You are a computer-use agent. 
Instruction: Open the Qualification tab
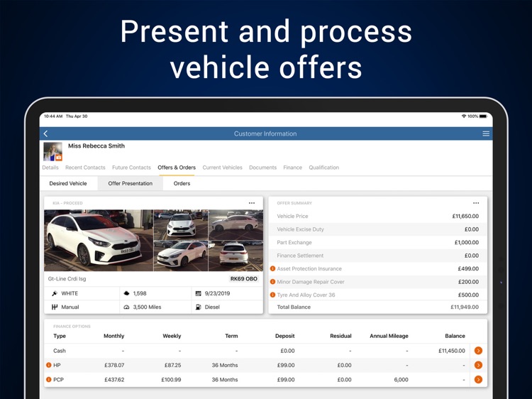point(323,168)
